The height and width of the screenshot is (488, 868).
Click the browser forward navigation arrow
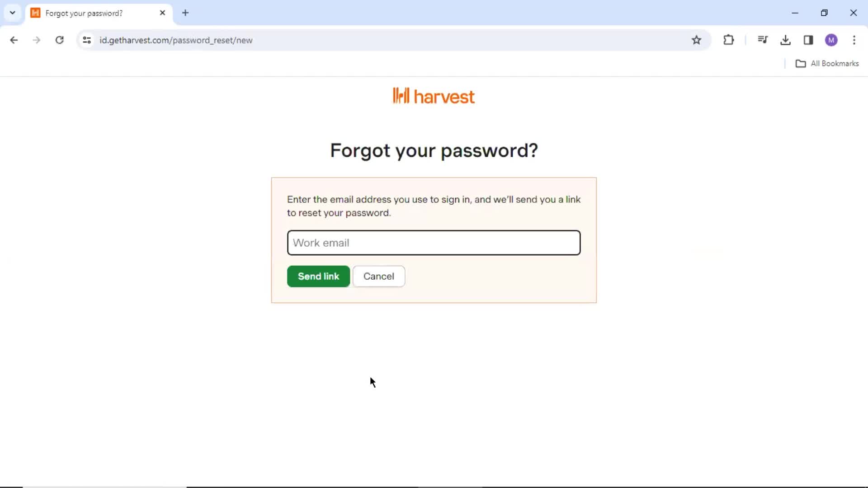pos(36,40)
